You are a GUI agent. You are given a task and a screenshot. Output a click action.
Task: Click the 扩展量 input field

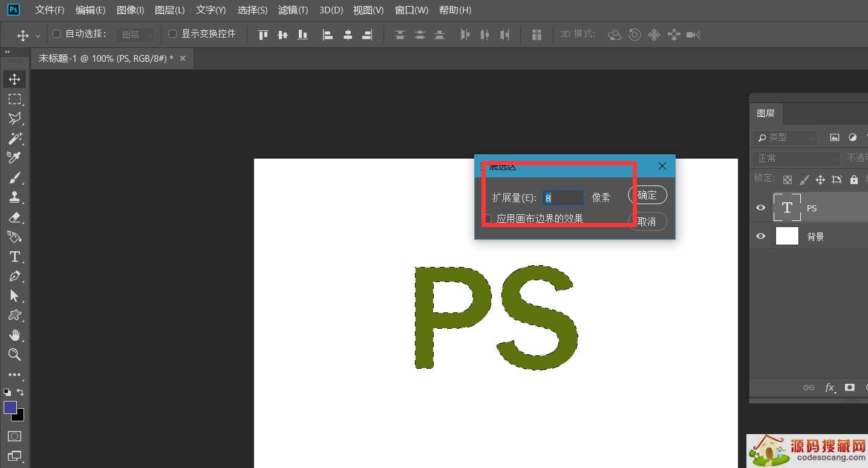563,197
